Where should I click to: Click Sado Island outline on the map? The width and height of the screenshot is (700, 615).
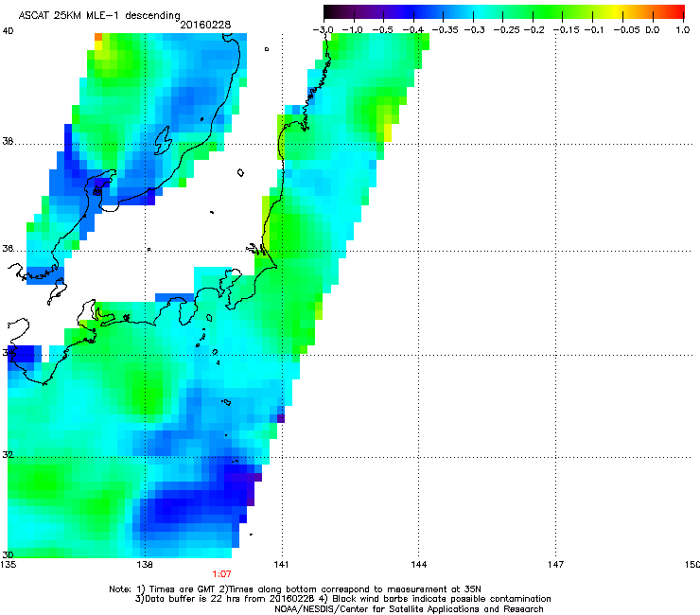(164, 140)
